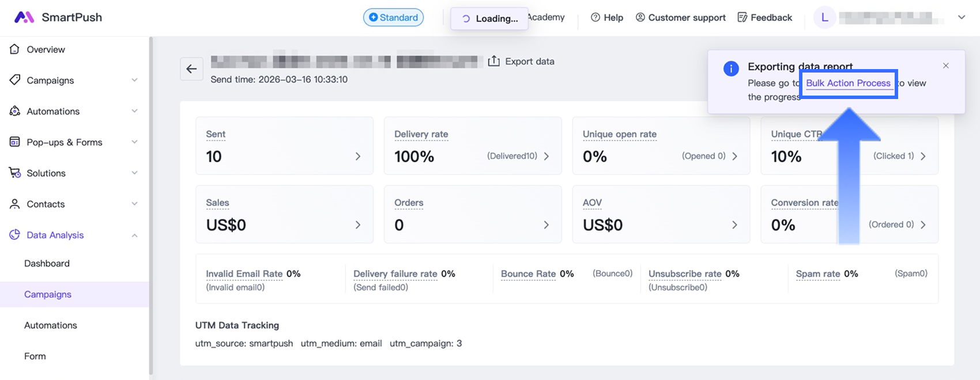The height and width of the screenshot is (380, 980).
Task: Open the Sent metric card details
Action: click(357, 156)
